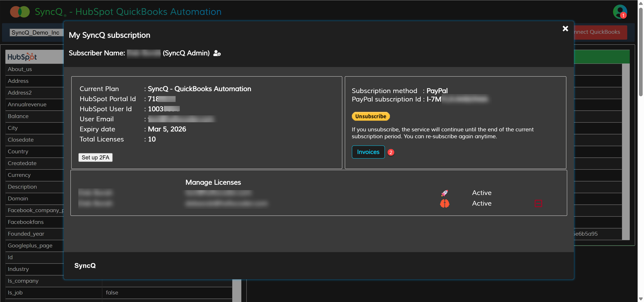
Task: Click the admin user-gear icon beside SyncQ Admin
Action: pyautogui.click(x=217, y=53)
